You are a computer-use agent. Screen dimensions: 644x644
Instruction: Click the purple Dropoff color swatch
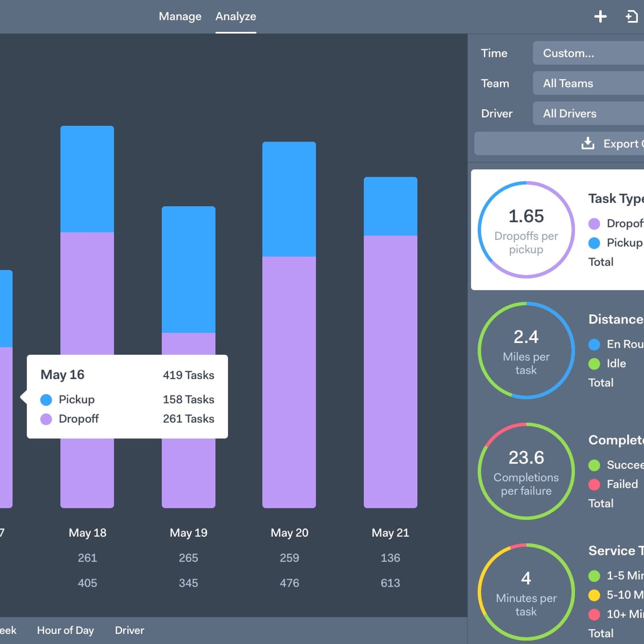[46, 419]
